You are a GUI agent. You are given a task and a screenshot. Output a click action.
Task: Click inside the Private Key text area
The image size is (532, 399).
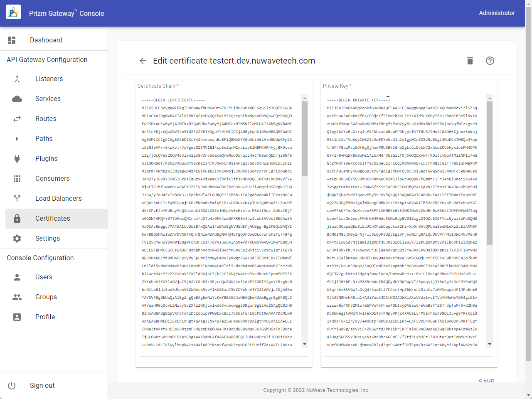(x=405, y=220)
